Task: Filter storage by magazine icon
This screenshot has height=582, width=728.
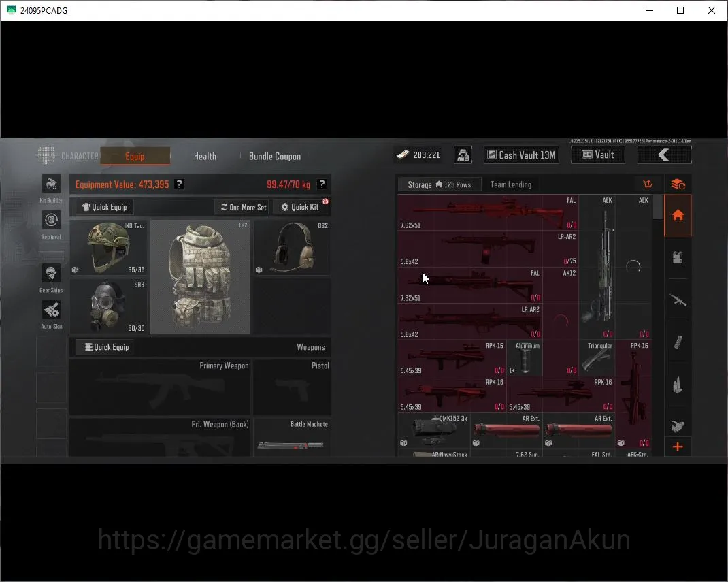Action: click(x=678, y=343)
